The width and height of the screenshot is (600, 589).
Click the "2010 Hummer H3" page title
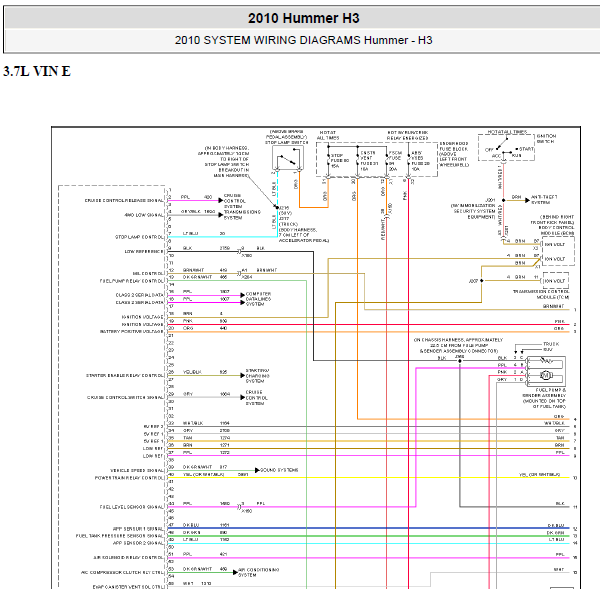tap(303, 18)
